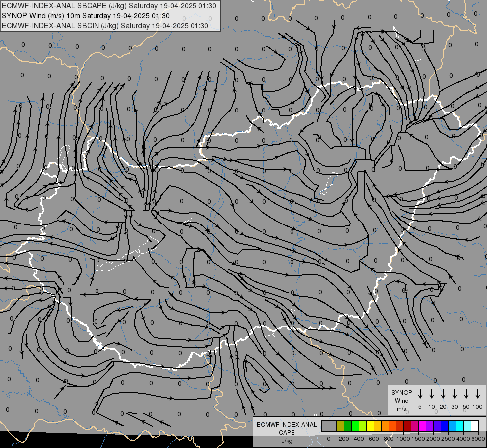Click the '400' tick under the color scale
Screen dimensions: 487x448
pyautogui.click(x=359, y=439)
